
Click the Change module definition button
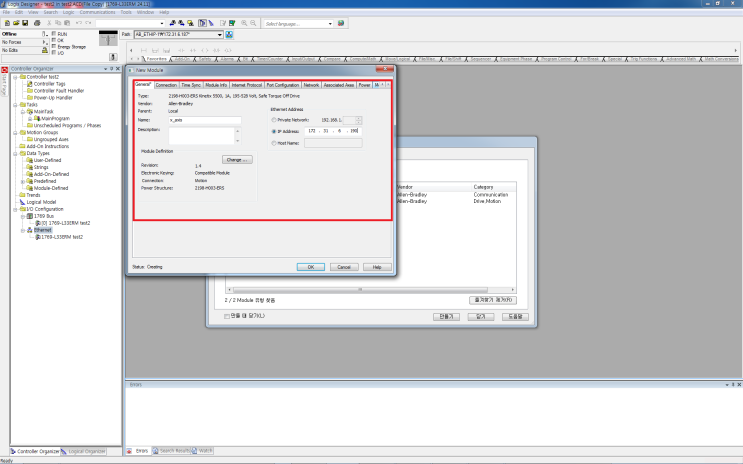tap(237, 160)
